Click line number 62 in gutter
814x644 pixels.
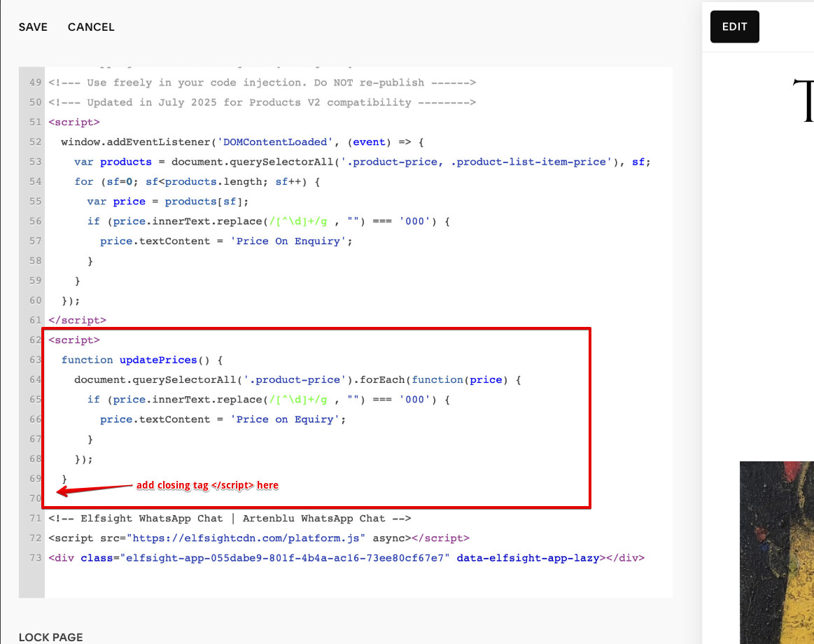[35, 340]
